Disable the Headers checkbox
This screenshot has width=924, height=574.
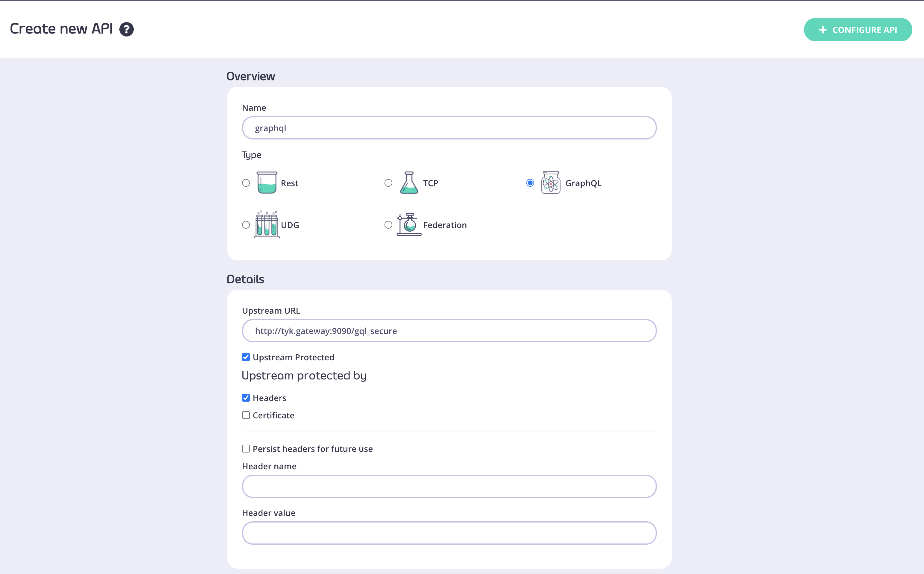tap(246, 397)
